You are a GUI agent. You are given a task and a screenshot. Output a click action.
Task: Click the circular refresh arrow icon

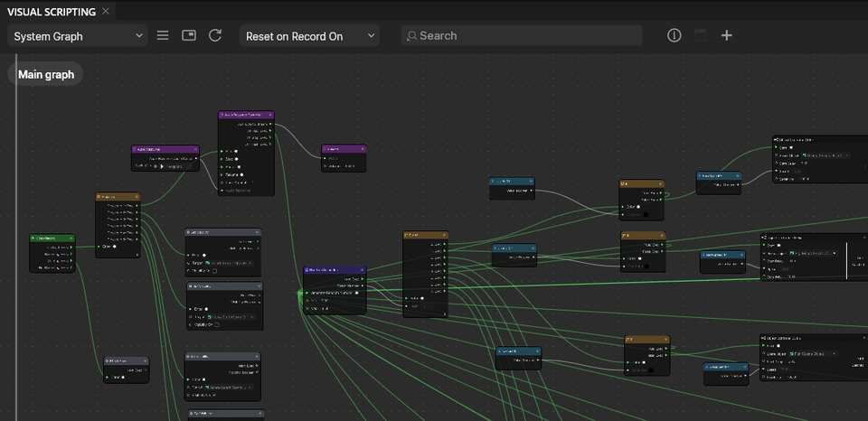(x=215, y=35)
